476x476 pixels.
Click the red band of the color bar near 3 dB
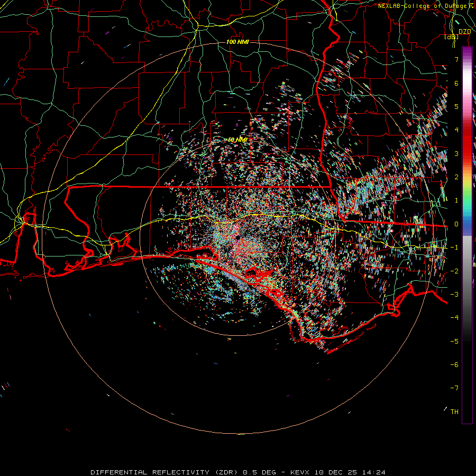[x=467, y=149]
